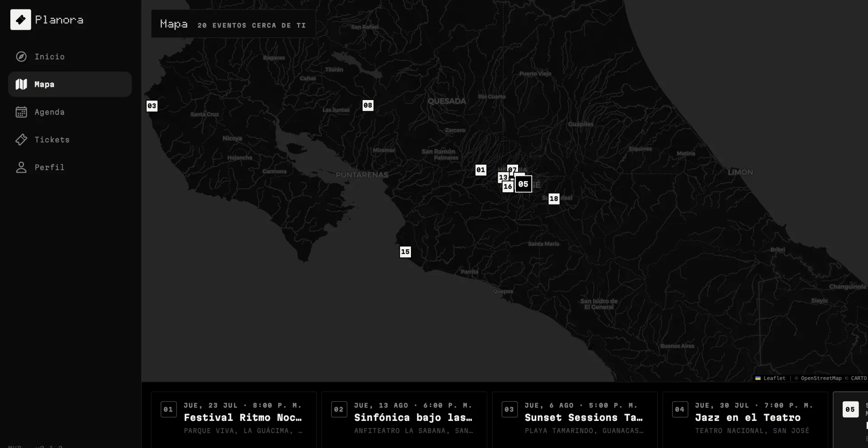Select map marker 15 near the coast
Image resolution: width=868 pixels, height=448 pixels.
tap(405, 252)
